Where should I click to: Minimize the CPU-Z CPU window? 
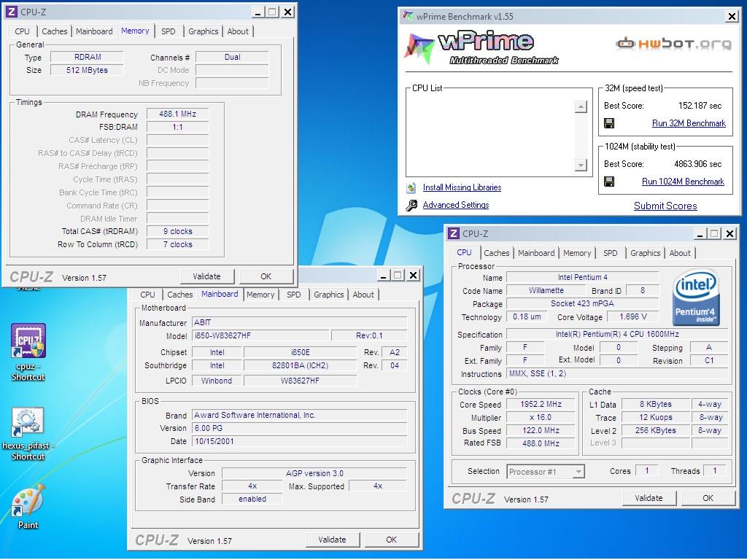[700, 234]
